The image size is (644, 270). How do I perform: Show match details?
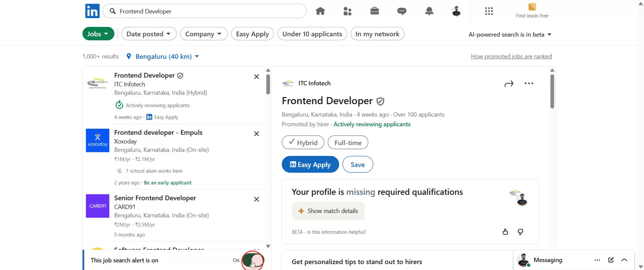click(328, 211)
